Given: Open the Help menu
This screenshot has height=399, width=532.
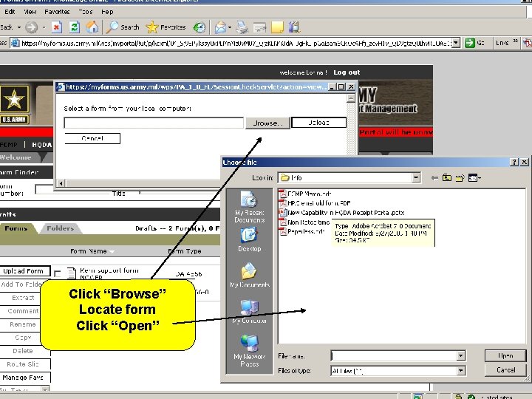Looking at the screenshot, I should (x=107, y=12).
